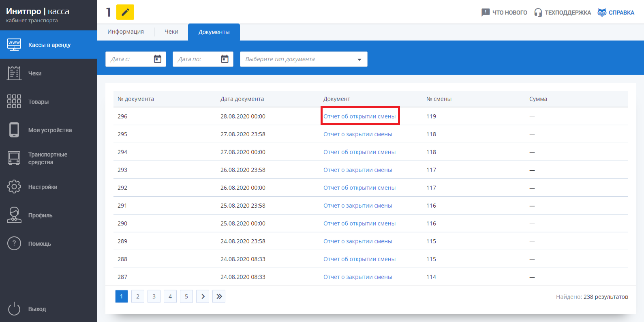Click the Настройки gear icon

tap(14, 187)
